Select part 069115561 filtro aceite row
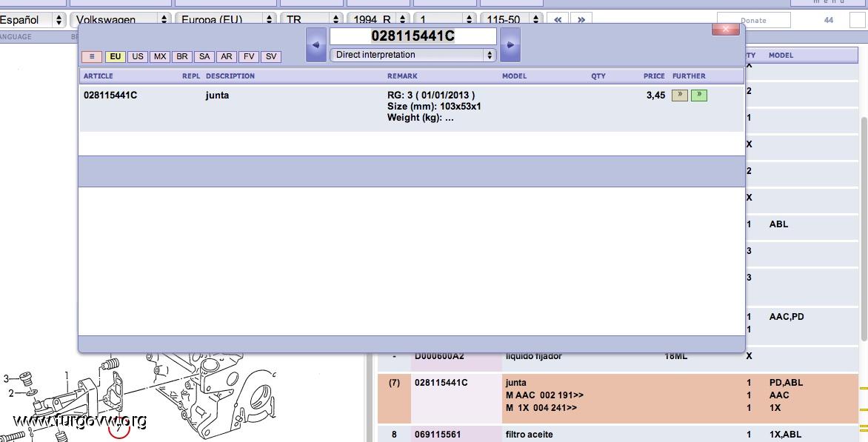Screen dimensions: 868x442 click(x=529, y=435)
